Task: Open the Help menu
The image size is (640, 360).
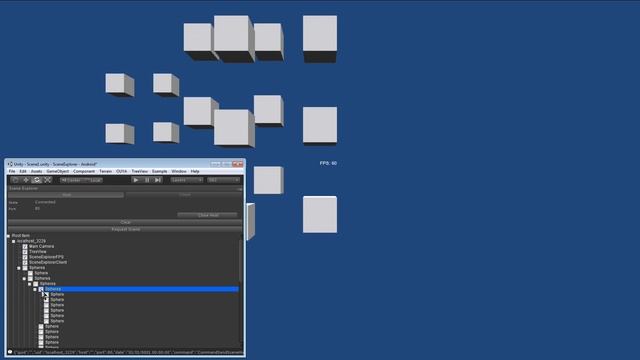Action: click(x=195, y=171)
